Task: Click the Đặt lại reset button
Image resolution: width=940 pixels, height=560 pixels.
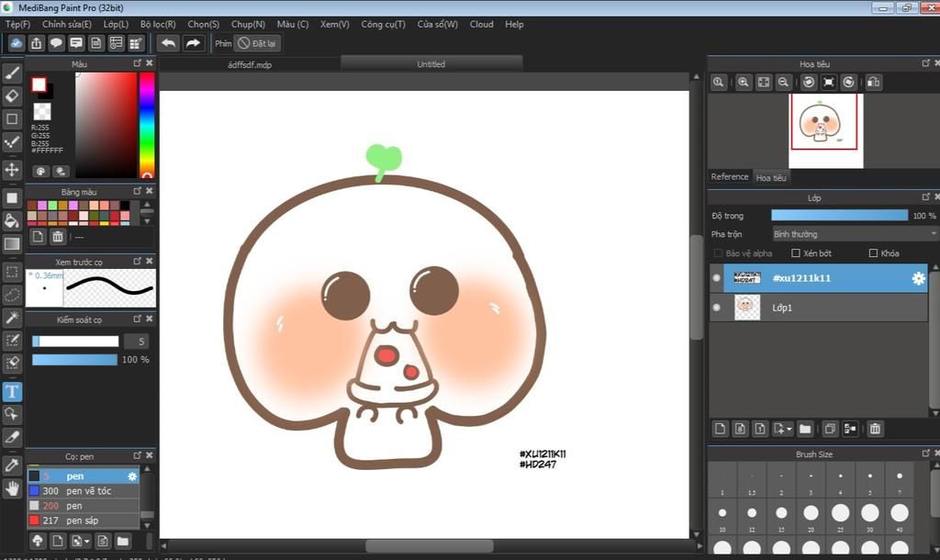Action: [x=258, y=43]
